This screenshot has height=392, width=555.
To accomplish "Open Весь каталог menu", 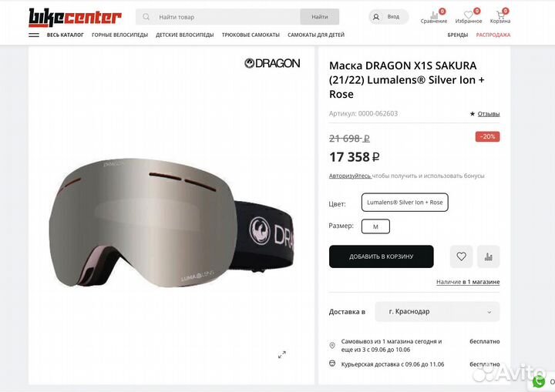I will point(65,35).
